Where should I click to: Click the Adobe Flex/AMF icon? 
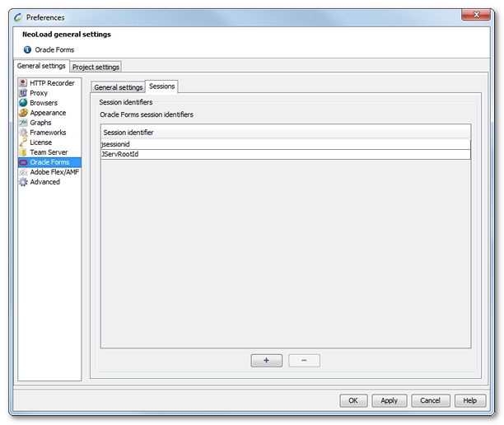[x=23, y=172]
